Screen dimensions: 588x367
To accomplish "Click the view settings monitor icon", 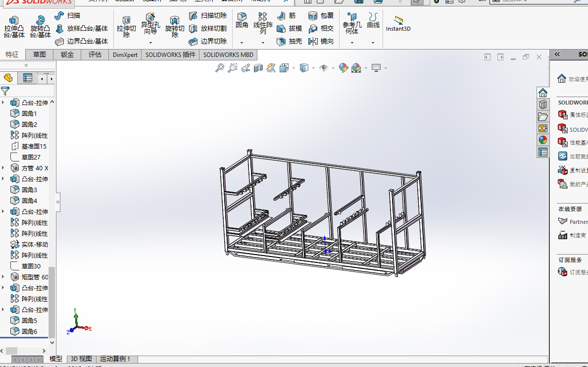I will [376, 68].
